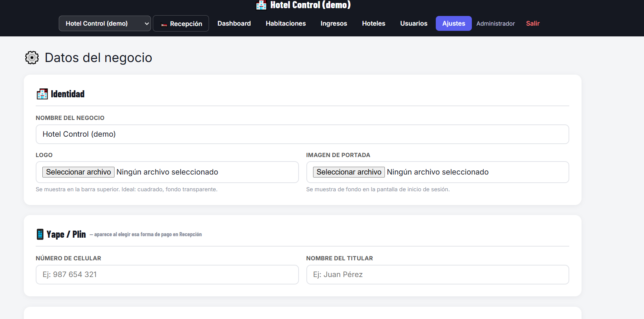Click the Hotel Control (demo) header title
Image resolution: width=644 pixels, height=319 pixels.
point(310,5)
